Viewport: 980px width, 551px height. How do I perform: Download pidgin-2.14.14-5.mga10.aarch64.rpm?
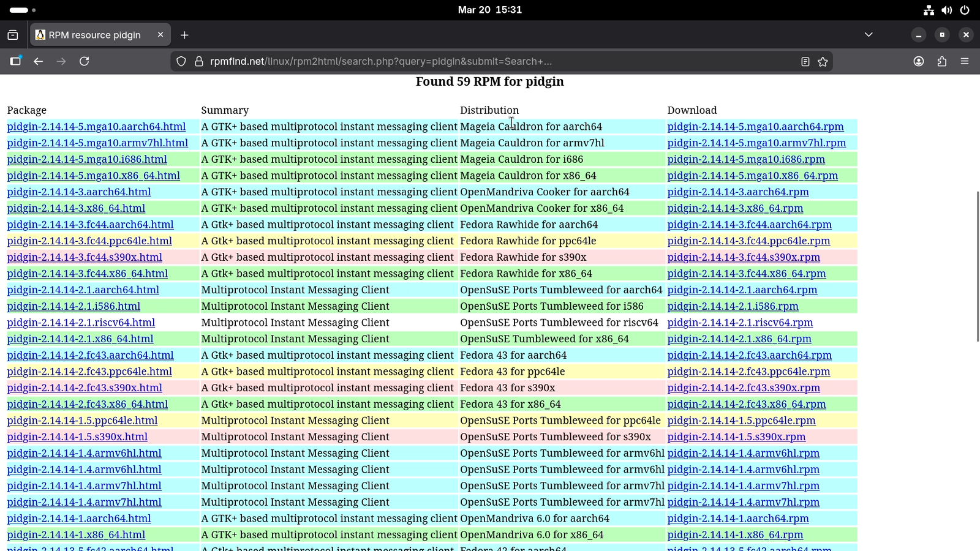point(755,127)
